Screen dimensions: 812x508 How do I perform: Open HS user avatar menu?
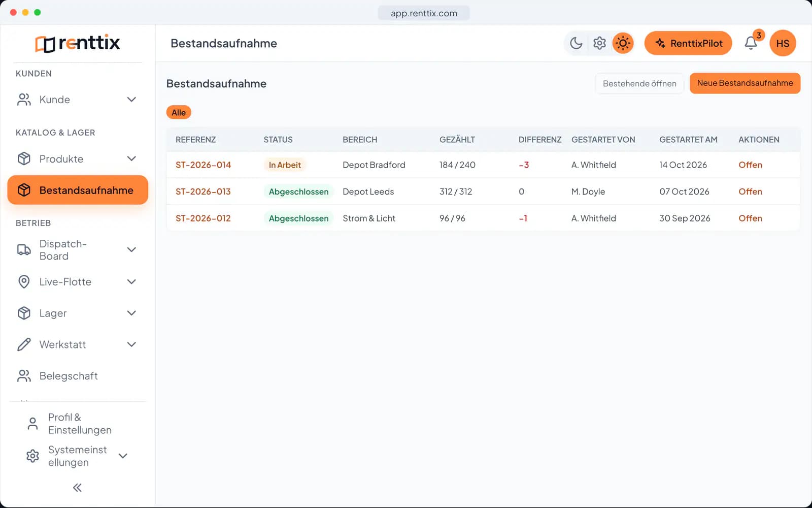coord(783,43)
